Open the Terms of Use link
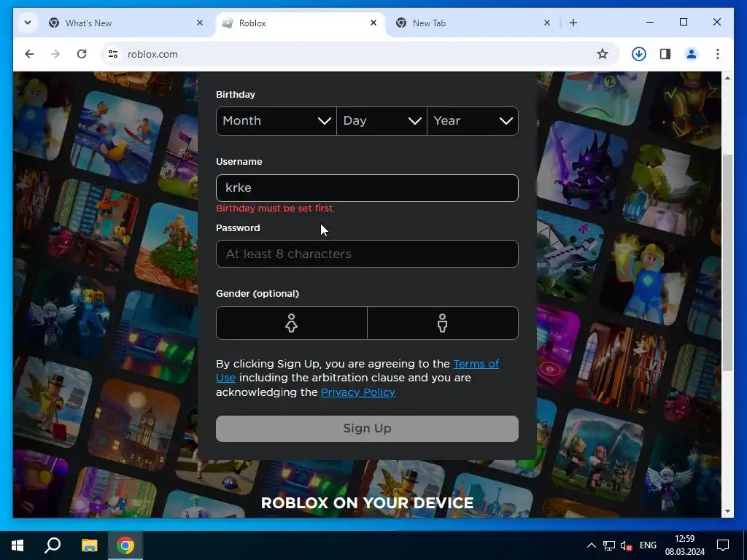The height and width of the screenshot is (560, 747). point(476,364)
